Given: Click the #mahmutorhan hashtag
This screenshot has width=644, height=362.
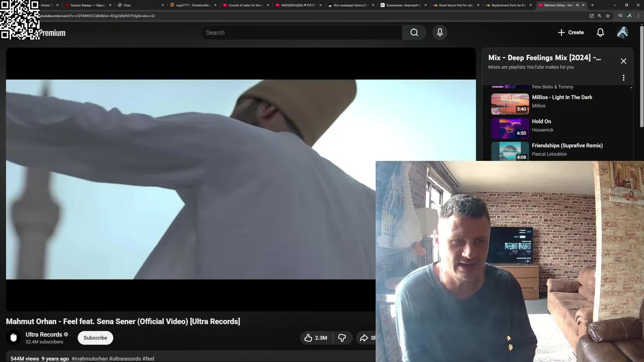Looking at the screenshot, I should coord(90,358).
